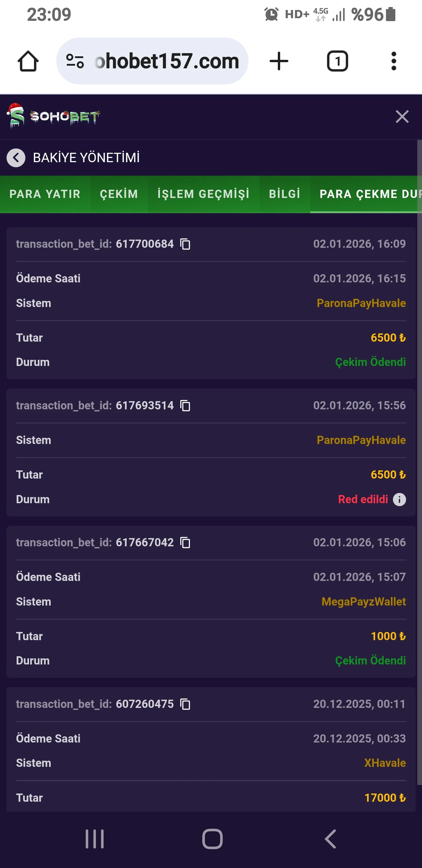The height and width of the screenshot is (868, 422).
Task: Show info for the Red edildi status
Action: tap(399, 499)
